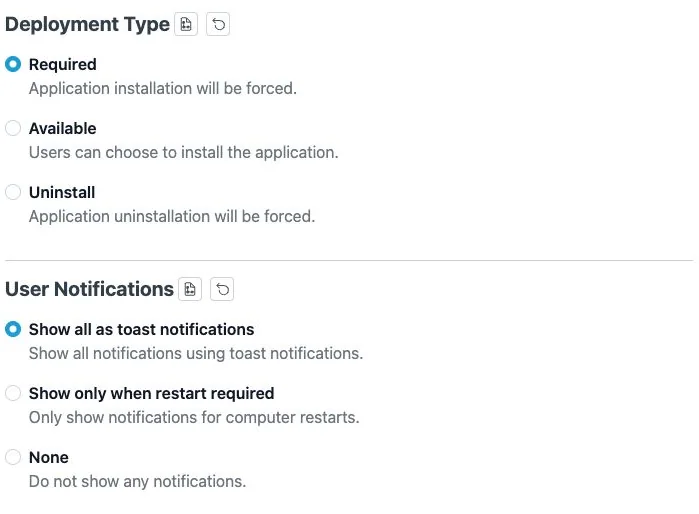Click the document icon next to User Notifications

click(190, 289)
